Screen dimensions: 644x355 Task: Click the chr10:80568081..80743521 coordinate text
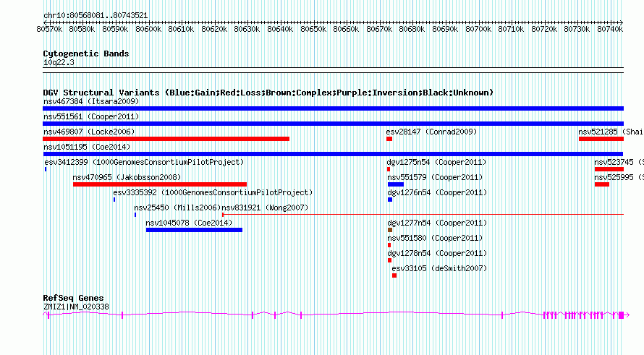[96, 15]
